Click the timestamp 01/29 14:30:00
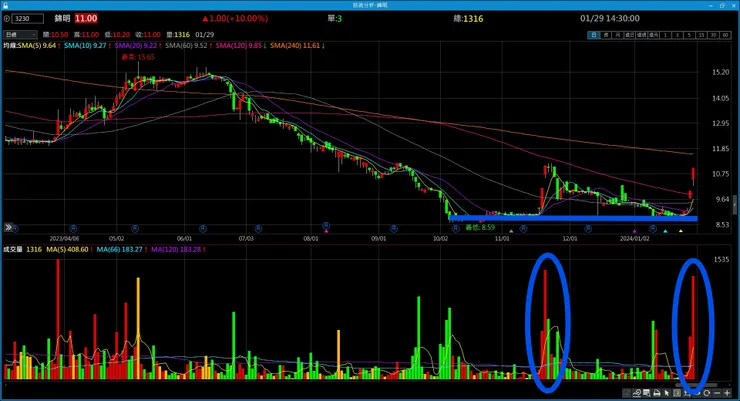The width and height of the screenshot is (740, 401). point(610,18)
